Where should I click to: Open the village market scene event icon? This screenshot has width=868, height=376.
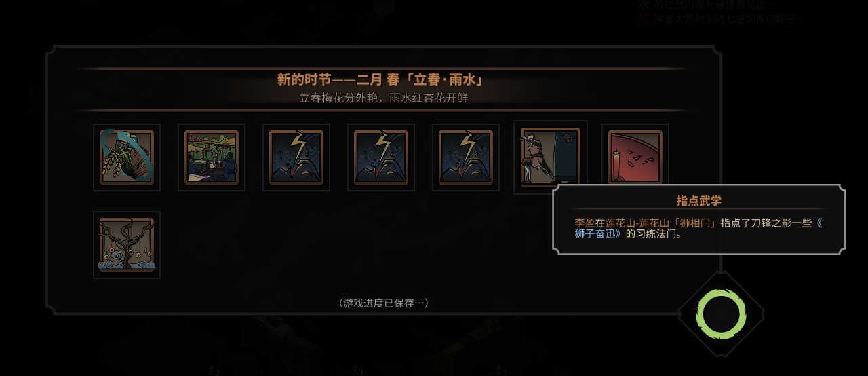point(212,157)
